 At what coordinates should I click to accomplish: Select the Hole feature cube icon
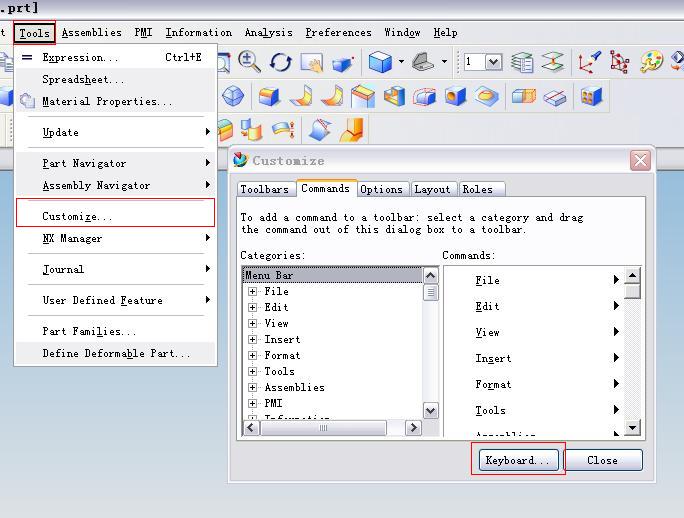456,96
